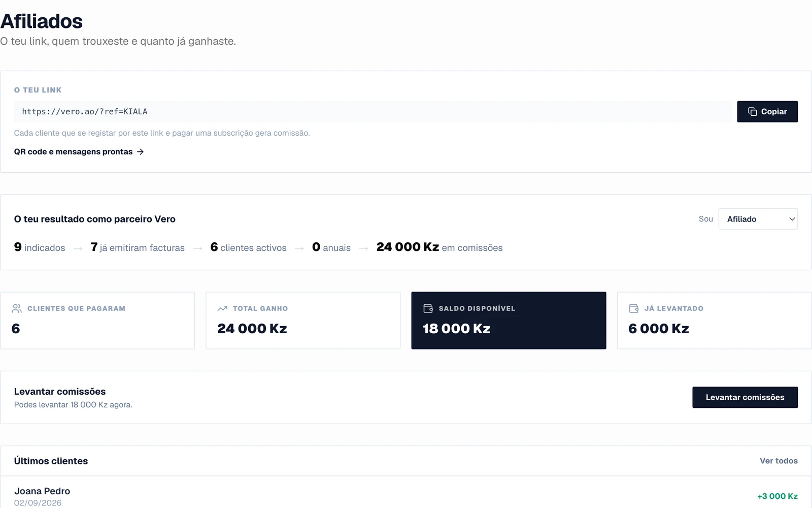Click the 6 clientes activos figure
Screen dimensions: 812x508
[249, 247]
